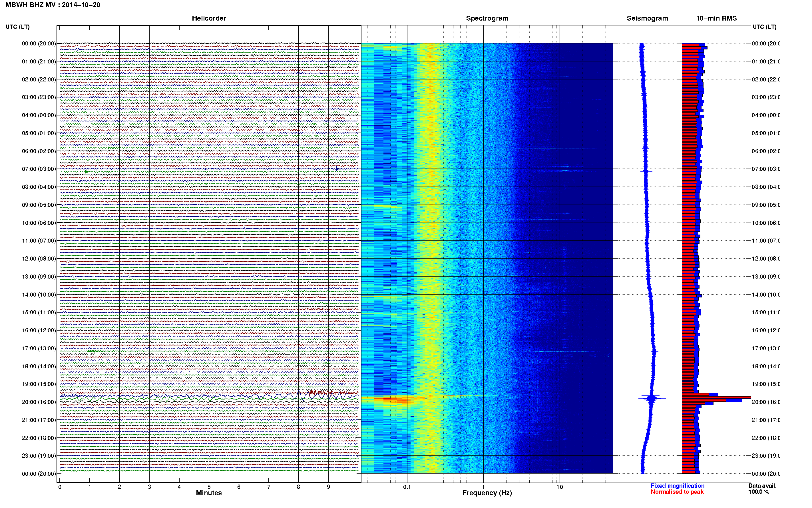Select the left time label 14:00 (10:00)
Viewport: 812px width, 508px height.
tap(39, 295)
